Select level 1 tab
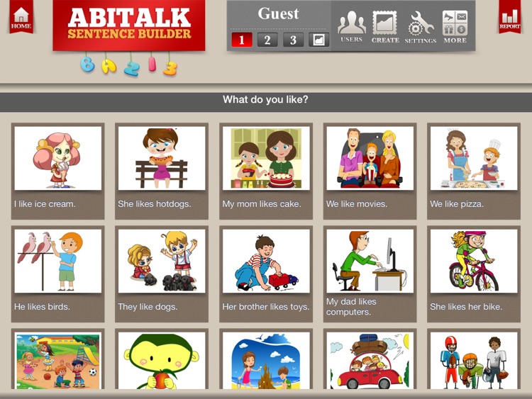This screenshot has width=532, height=399. coord(242,40)
